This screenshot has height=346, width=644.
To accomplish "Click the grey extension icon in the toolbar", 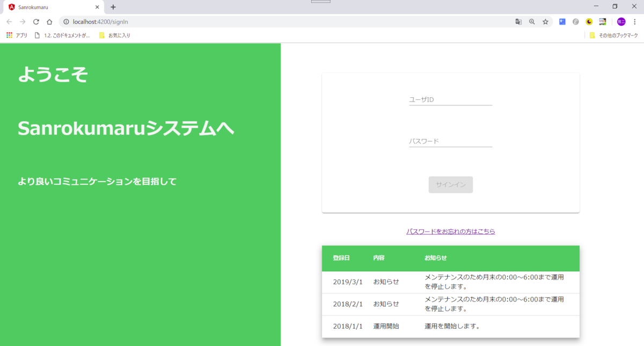I will click(x=575, y=21).
